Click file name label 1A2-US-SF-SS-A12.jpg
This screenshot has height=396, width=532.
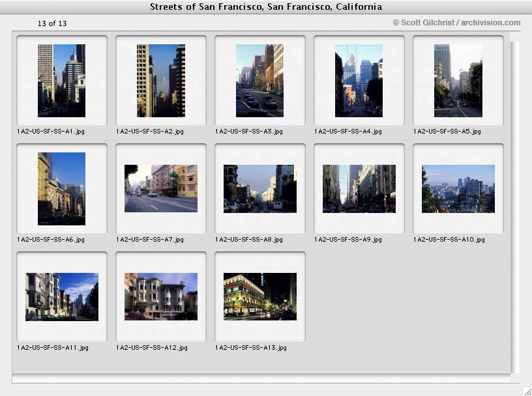[x=152, y=348]
